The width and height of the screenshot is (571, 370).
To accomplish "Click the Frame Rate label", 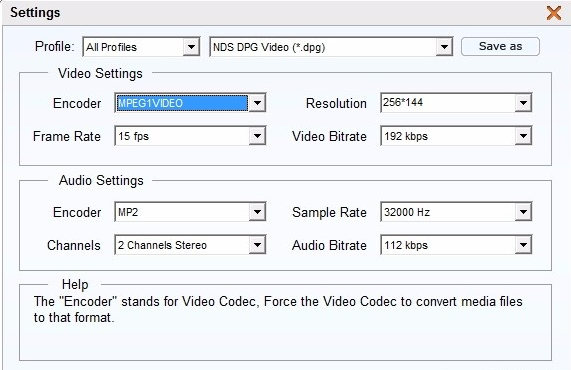I will click(67, 137).
